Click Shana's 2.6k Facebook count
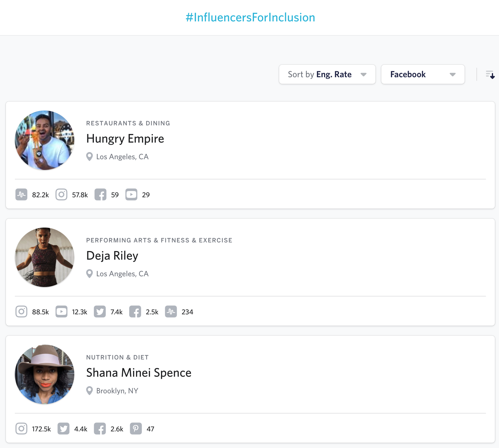The image size is (499, 448). click(117, 429)
